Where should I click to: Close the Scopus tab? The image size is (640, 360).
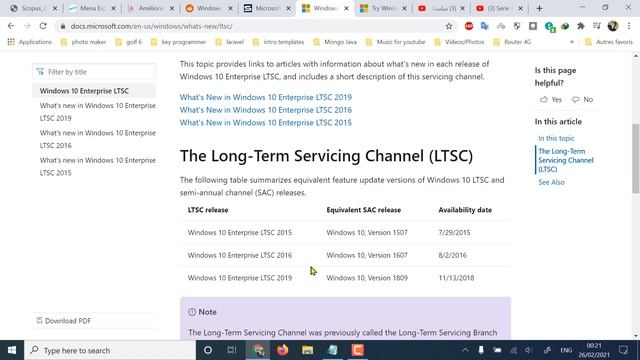(x=55, y=8)
